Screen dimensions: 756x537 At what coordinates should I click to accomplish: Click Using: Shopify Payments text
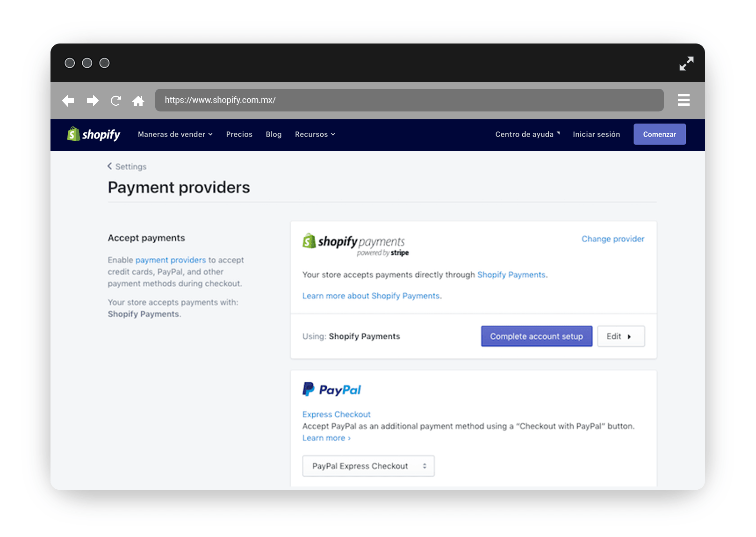point(351,336)
